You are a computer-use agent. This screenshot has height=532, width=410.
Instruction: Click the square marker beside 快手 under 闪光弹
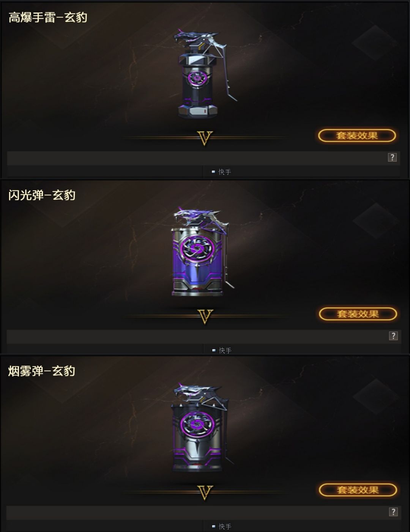[x=214, y=350]
